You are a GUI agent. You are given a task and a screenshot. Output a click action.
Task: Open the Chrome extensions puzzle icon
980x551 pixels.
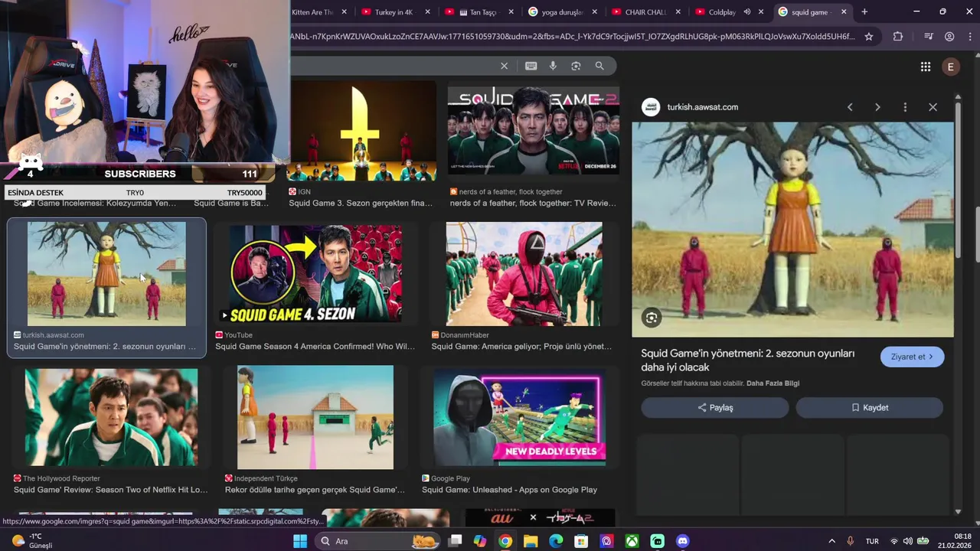(x=898, y=36)
